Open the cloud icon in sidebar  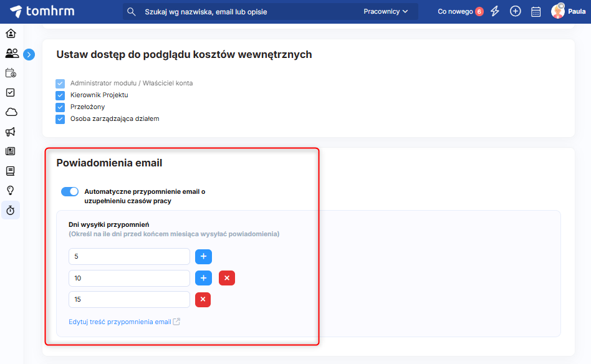[11, 112]
